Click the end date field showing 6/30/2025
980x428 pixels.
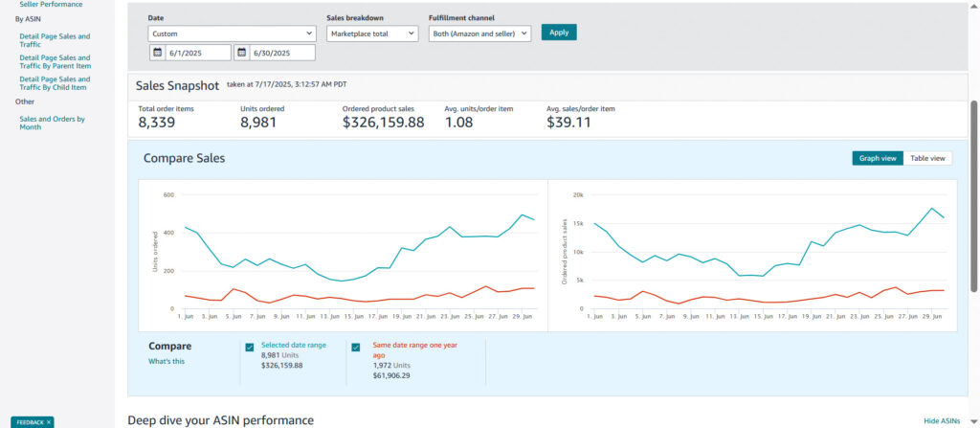pos(282,53)
